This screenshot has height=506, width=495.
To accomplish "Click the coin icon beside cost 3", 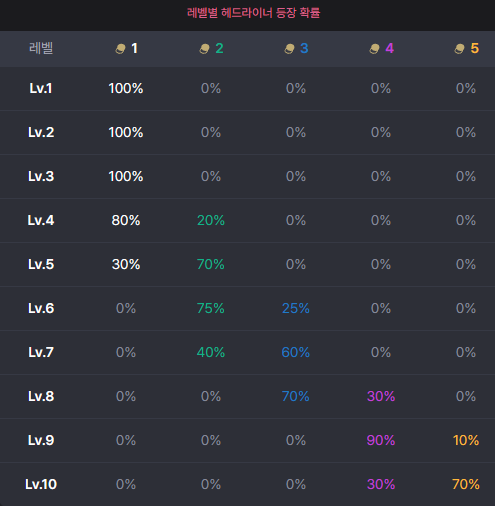I will (x=289, y=49).
